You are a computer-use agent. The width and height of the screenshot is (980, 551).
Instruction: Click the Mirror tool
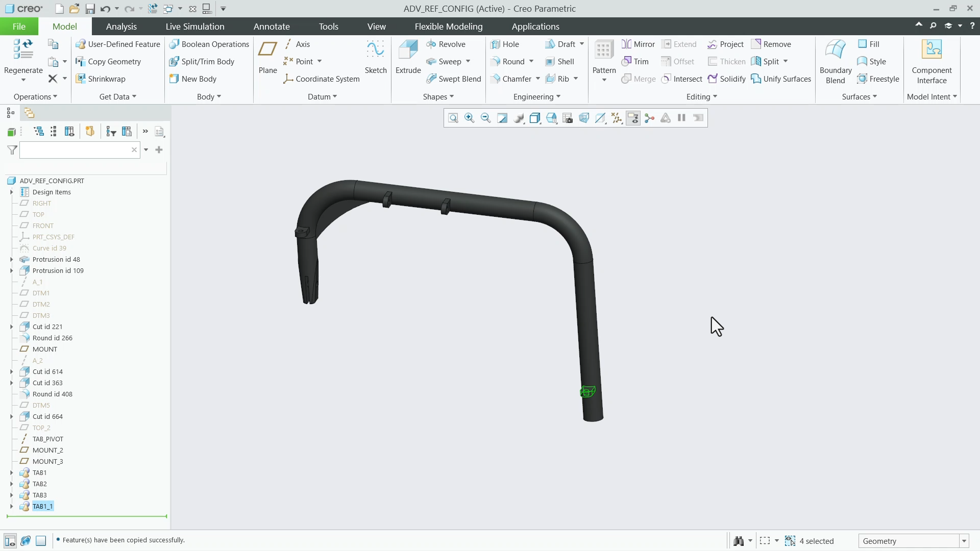638,44
